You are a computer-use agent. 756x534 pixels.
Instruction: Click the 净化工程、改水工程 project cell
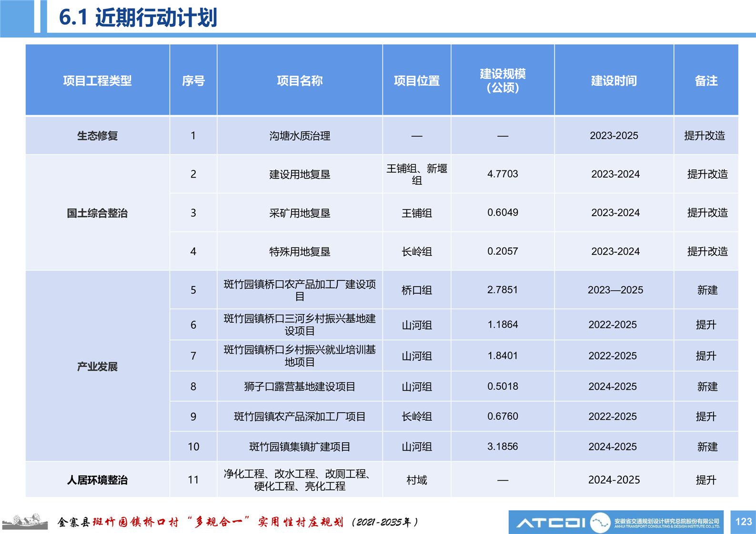[300, 480]
